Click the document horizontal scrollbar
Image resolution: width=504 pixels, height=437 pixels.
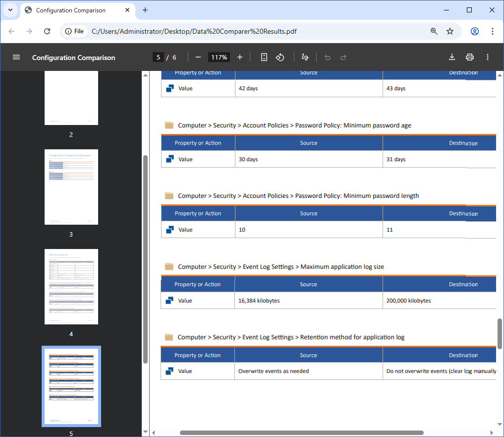pyautogui.click(x=301, y=433)
